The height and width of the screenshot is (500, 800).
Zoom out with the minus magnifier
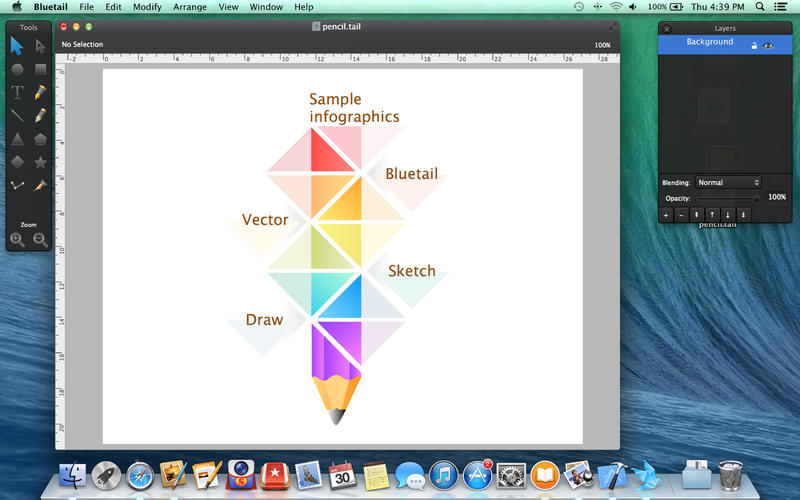point(40,240)
